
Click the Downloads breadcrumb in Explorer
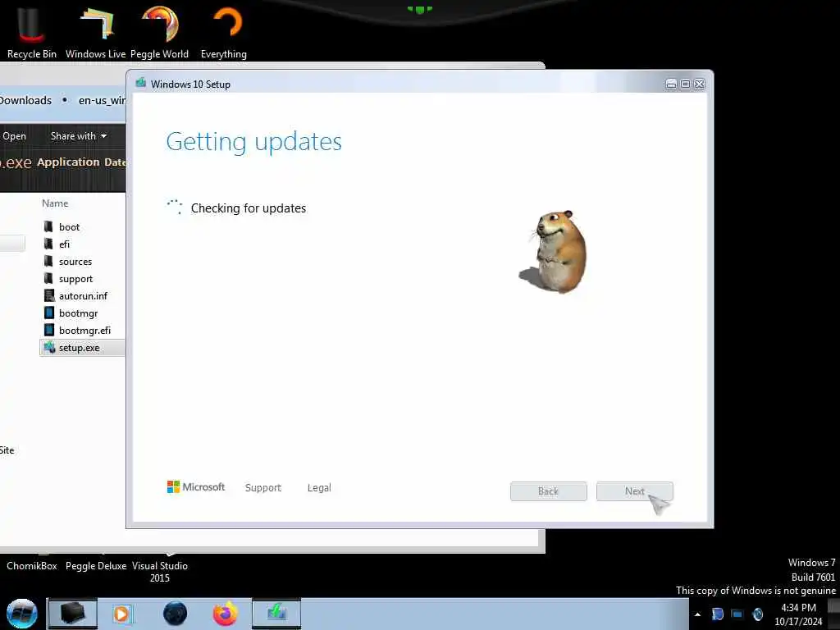pyautogui.click(x=25, y=100)
